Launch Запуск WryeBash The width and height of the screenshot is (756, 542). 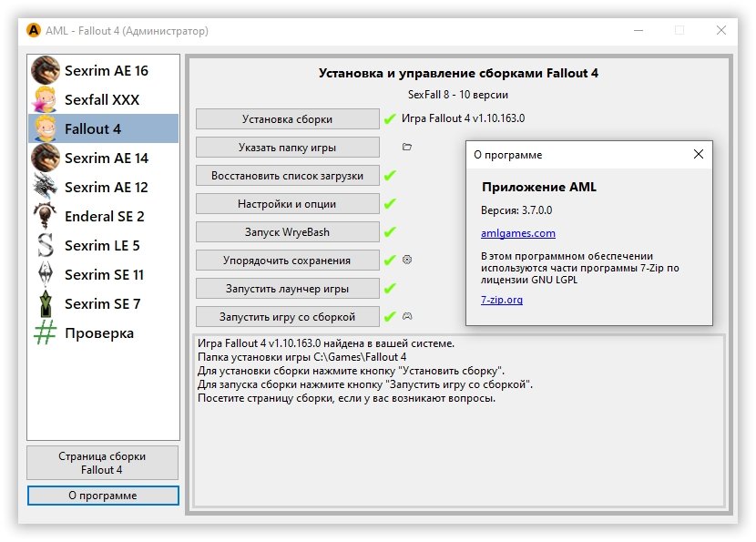pos(287,232)
